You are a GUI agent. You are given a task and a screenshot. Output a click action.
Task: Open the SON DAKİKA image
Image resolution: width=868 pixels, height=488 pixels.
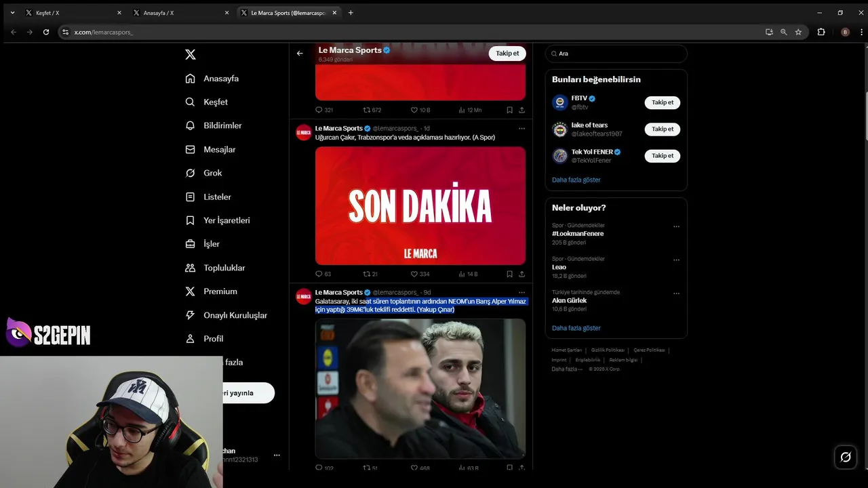coord(420,205)
